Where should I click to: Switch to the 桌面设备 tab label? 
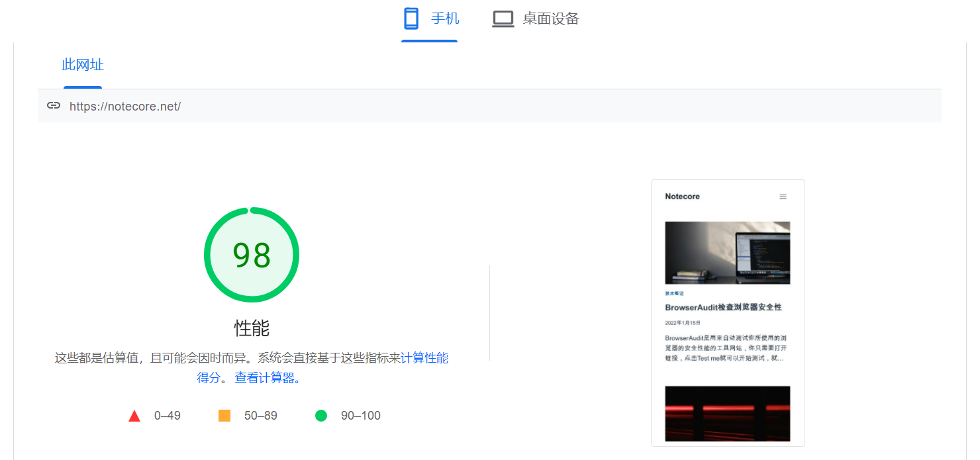551,19
